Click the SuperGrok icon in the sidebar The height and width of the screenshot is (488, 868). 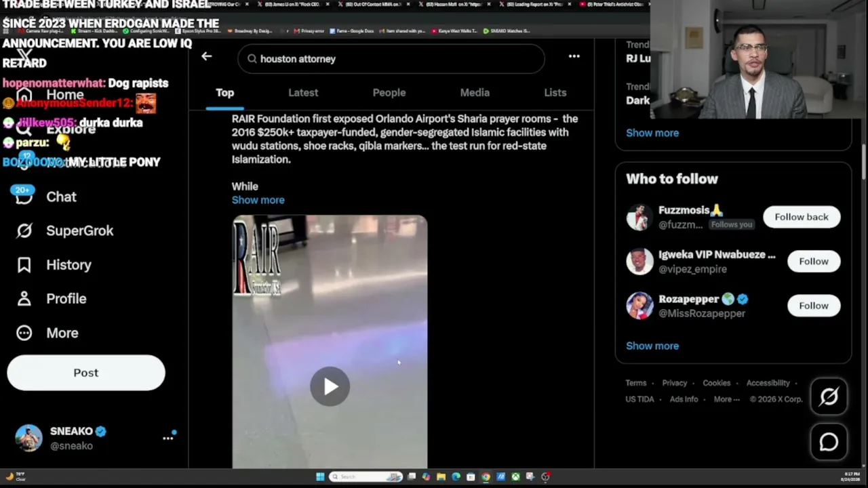pyautogui.click(x=24, y=230)
